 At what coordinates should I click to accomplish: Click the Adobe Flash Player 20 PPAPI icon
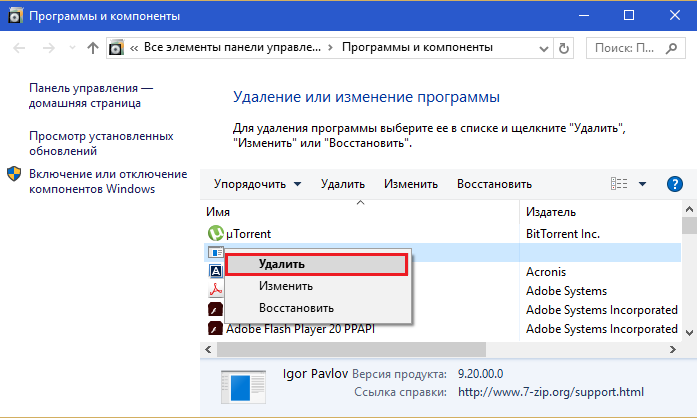click(x=216, y=328)
